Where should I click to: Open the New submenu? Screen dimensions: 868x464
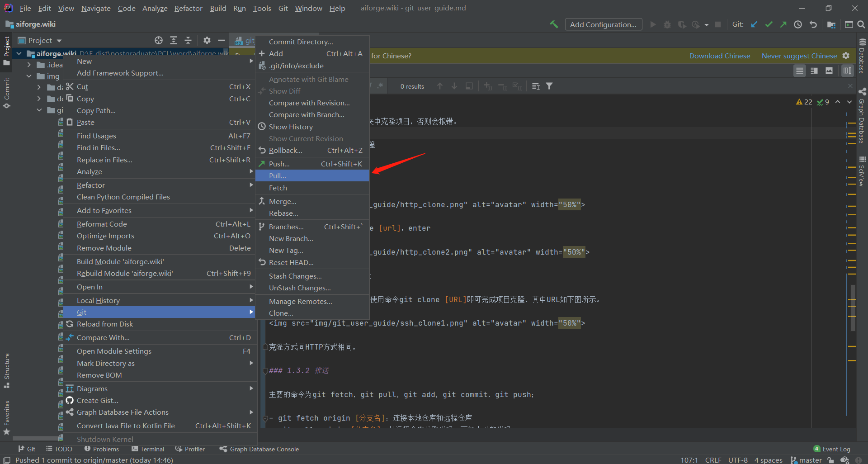tap(159, 61)
